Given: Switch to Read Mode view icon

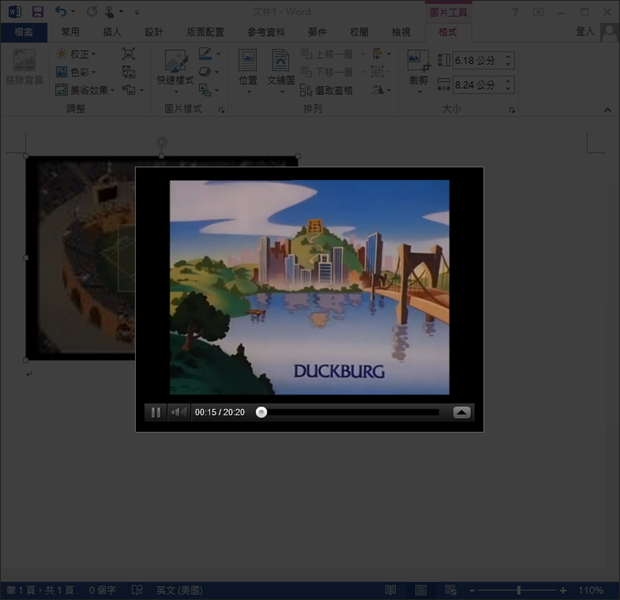Looking at the screenshot, I should (x=391, y=591).
